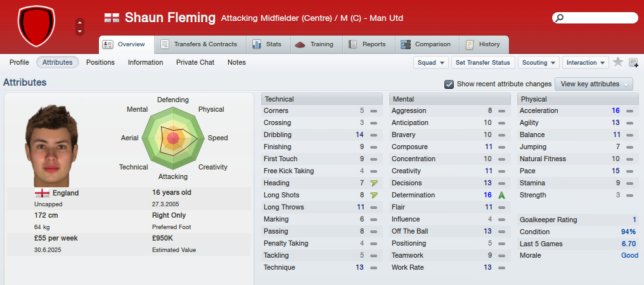Click the England flag next to player name
Image resolution: width=644 pixels, height=285 pixels.
pos(112,18)
